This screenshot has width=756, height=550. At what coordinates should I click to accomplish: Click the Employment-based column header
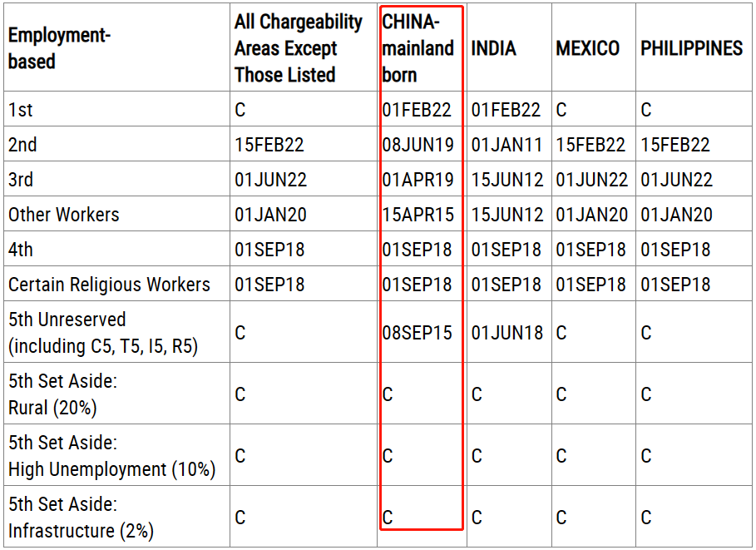click(59, 48)
